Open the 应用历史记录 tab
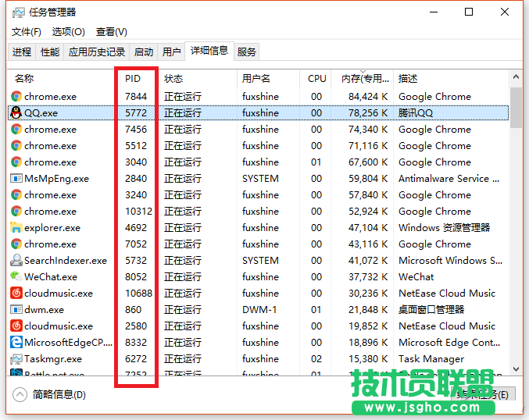 click(96, 52)
